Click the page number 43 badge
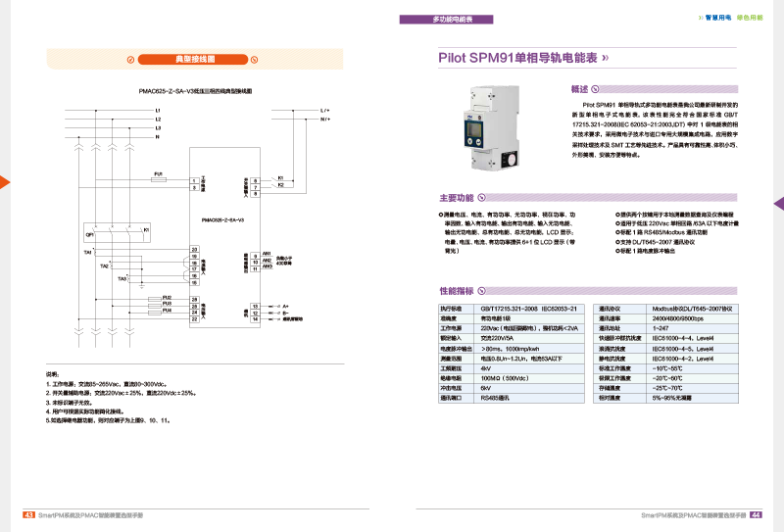 pyautogui.click(x=28, y=513)
